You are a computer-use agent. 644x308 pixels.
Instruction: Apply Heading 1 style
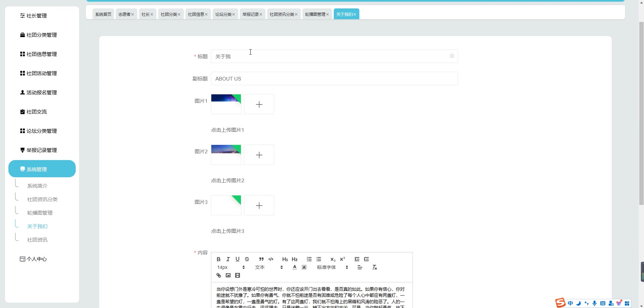pyautogui.click(x=285, y=259)
